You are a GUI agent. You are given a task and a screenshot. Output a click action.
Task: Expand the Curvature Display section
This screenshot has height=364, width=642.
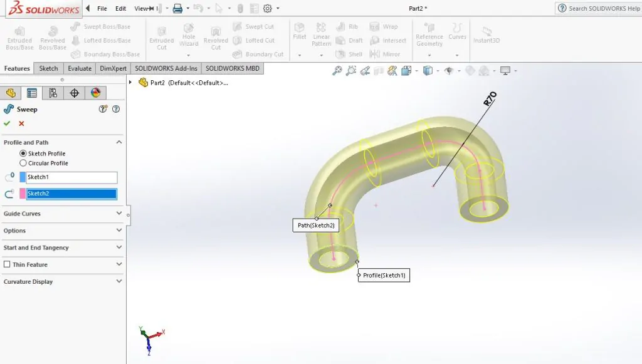(x=118, y=281)
